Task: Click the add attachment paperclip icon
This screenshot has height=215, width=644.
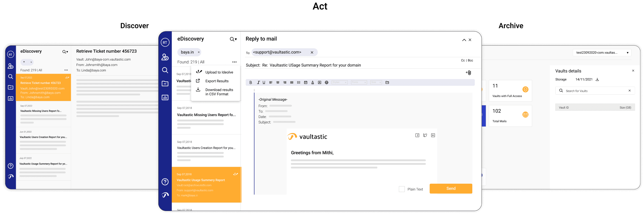Action: (469, 73)
